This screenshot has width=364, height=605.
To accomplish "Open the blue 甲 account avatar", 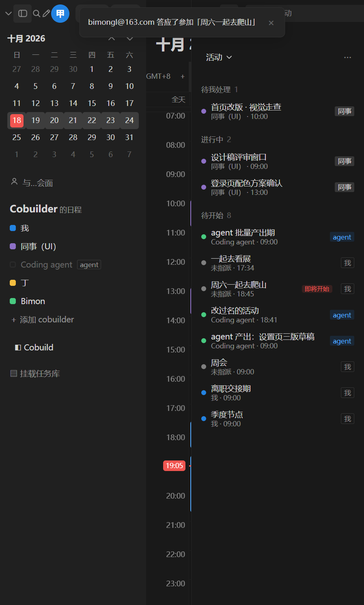I will coord(60,14).
